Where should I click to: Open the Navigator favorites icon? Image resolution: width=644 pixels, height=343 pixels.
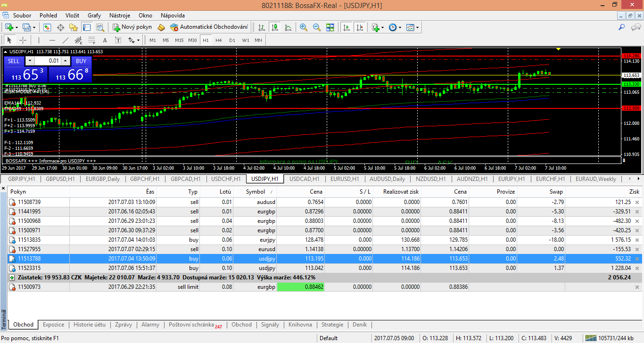(x=73, y=27)
